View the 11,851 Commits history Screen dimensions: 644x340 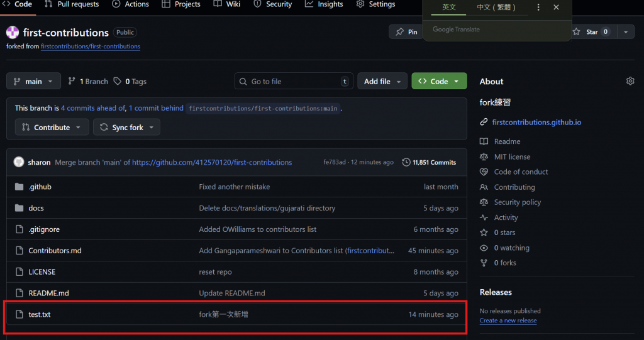(x=429, y=163)
